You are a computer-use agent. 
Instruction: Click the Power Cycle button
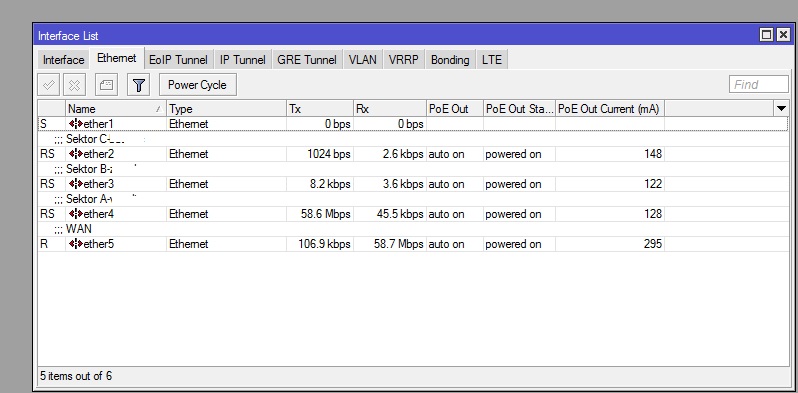click(197, 85)
